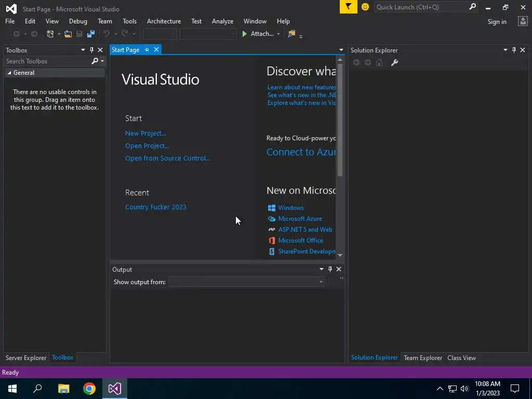This screenshot has width=532, height=399.
Task: Open the document tabs list dropdown arrow
Action: (341, 50)
